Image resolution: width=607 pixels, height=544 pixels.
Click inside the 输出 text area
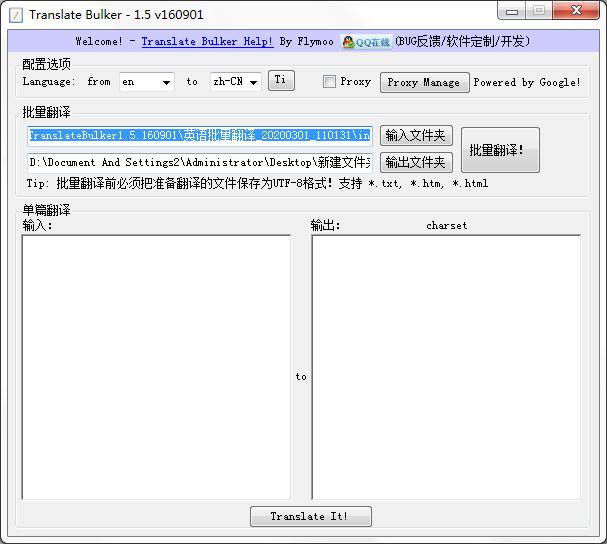[446, 366]
